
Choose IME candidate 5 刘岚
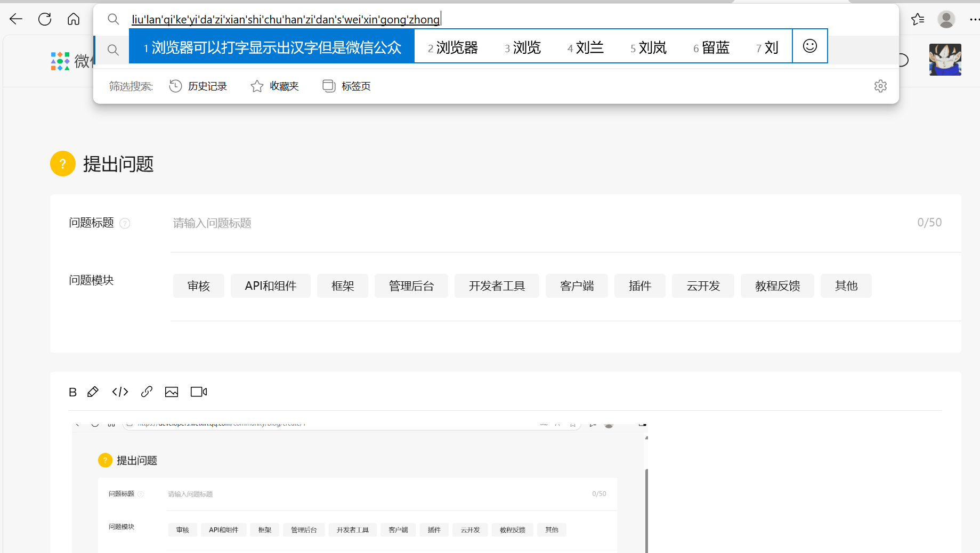[649, 47]
